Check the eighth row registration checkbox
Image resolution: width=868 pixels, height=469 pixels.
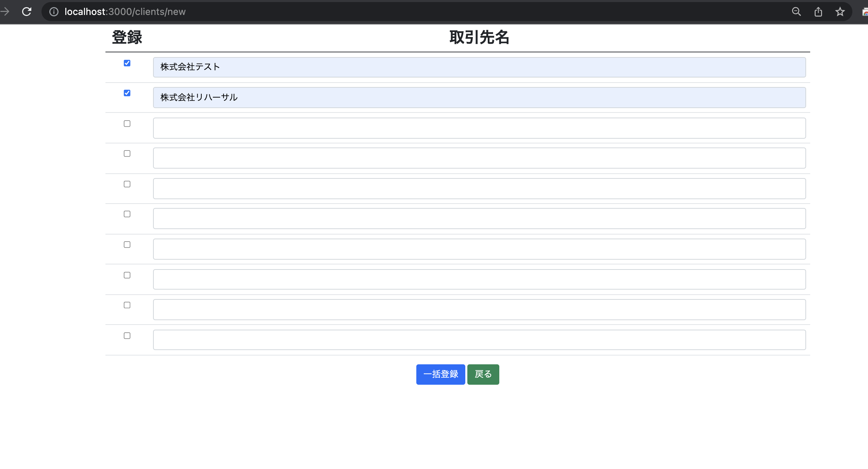point(127,275)
